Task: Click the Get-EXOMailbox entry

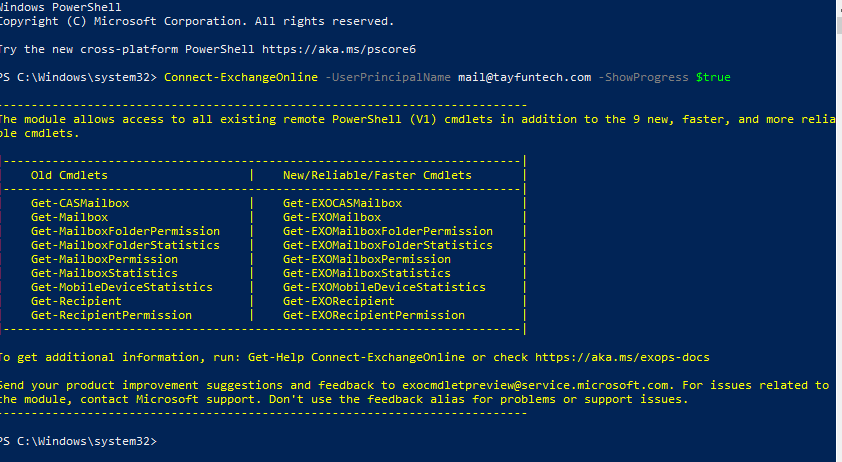Action: click(x=332, y=217)
